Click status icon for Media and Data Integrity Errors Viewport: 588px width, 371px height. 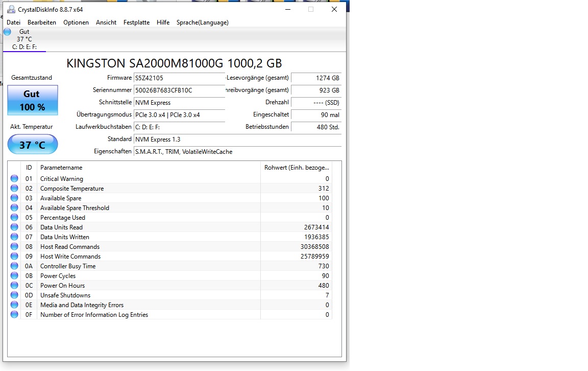(x=14, y=305)
